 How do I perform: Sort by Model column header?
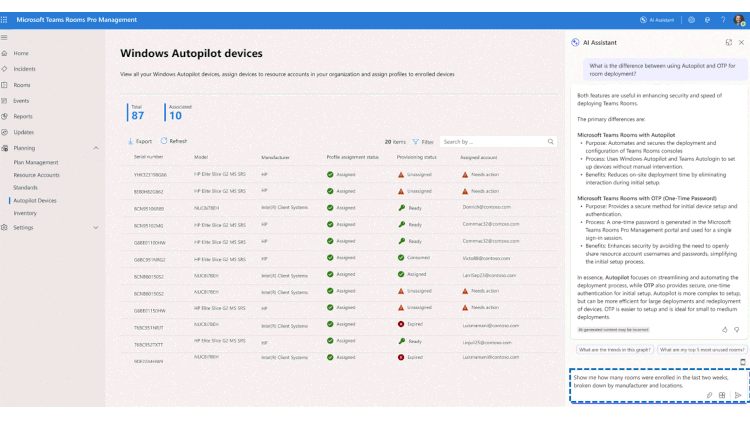[201, 157]
